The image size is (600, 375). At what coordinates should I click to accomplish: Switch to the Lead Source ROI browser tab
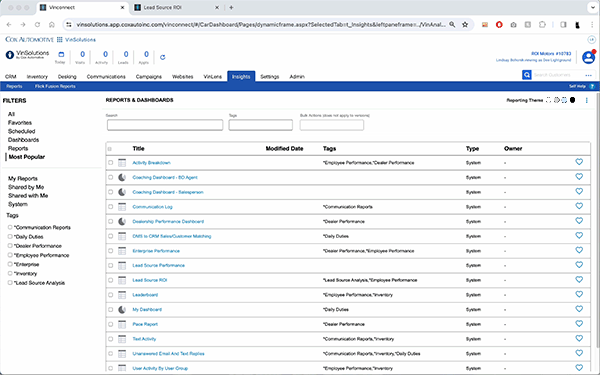(176, 8)
